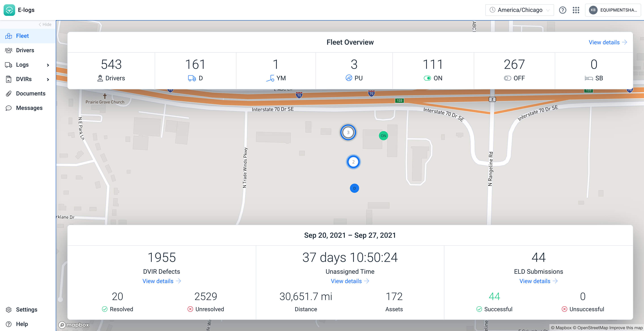Open the America/Chicago timezone dropdown
644x331 pixels.
(x=519, y=10)
